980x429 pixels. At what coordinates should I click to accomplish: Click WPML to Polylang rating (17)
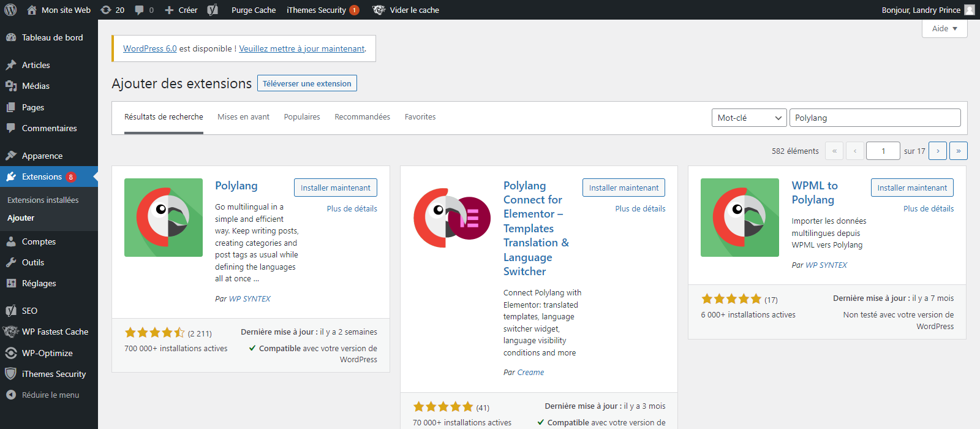tap(739, 299)
